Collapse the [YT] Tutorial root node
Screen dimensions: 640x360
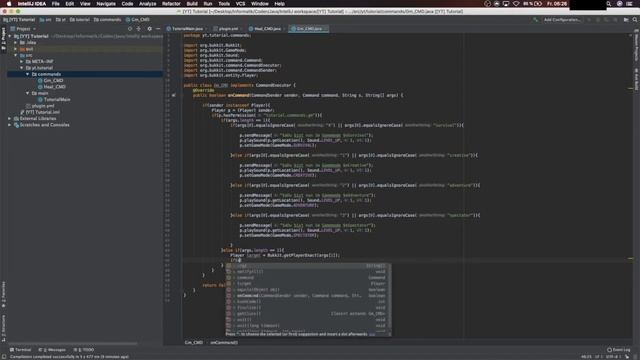(10, 36)
